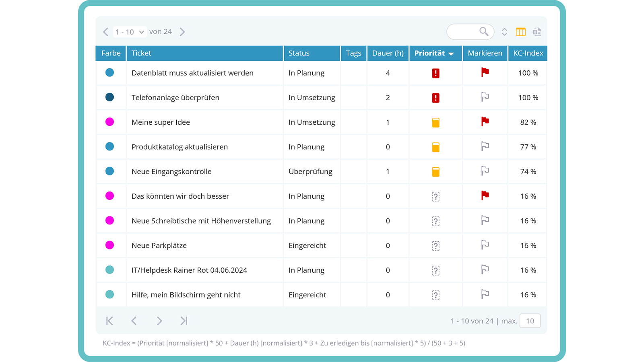Screen dimensions: 644x362
Task: Click teal color dot of IT/Helpdesk ticket
Action: 109,270
